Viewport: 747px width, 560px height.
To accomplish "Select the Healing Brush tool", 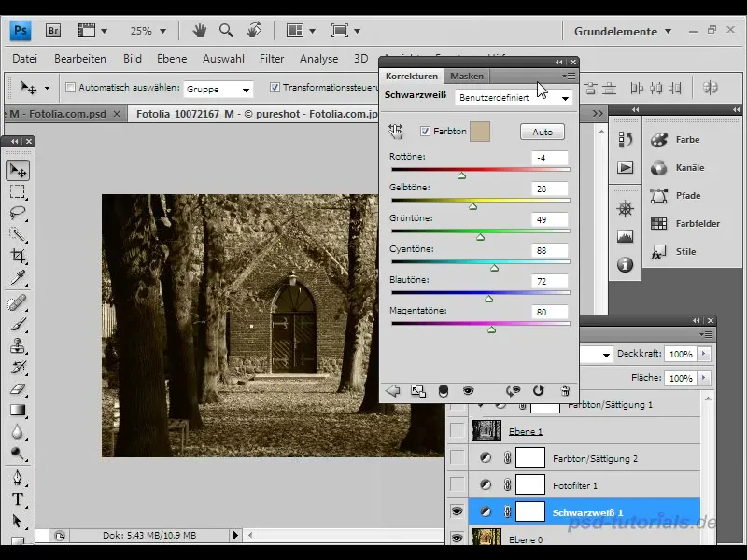I will 18,302.
